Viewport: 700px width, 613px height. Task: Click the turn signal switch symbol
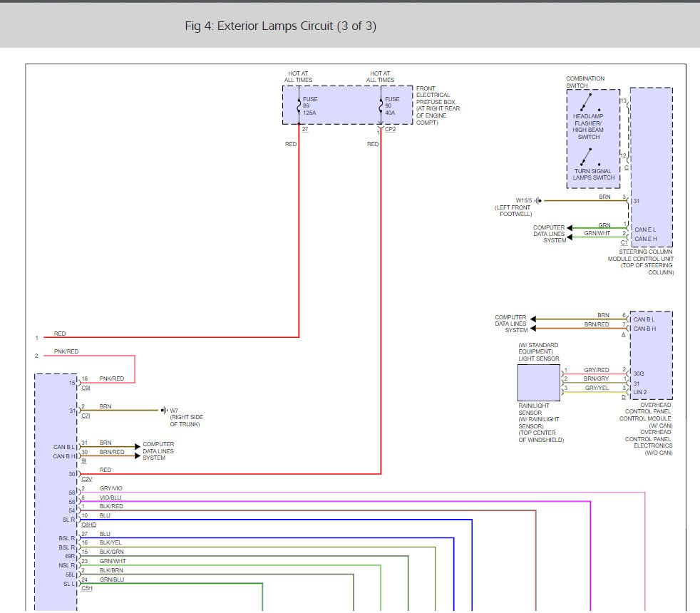[x=590, y=157]
